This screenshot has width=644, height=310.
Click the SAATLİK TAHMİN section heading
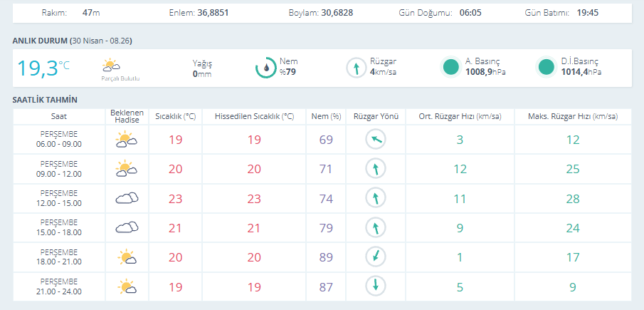click(45, 100)
